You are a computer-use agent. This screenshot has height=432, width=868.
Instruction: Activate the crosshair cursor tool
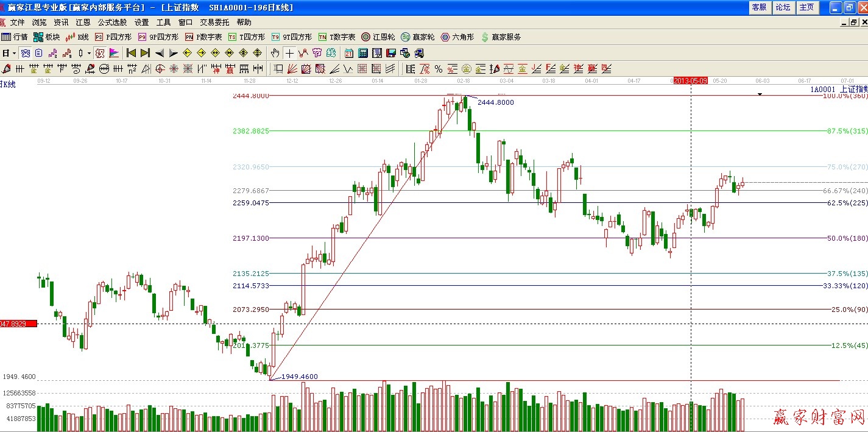pyautogui.click(x=289, y=53)
